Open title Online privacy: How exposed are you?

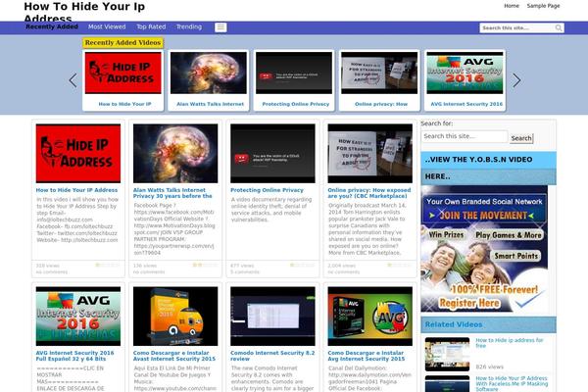(369, 193)
